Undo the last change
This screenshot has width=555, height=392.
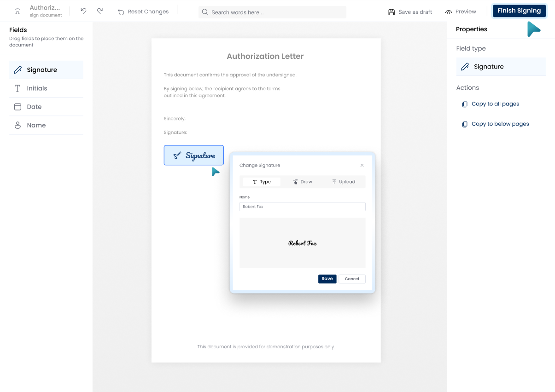coord(83,11)
